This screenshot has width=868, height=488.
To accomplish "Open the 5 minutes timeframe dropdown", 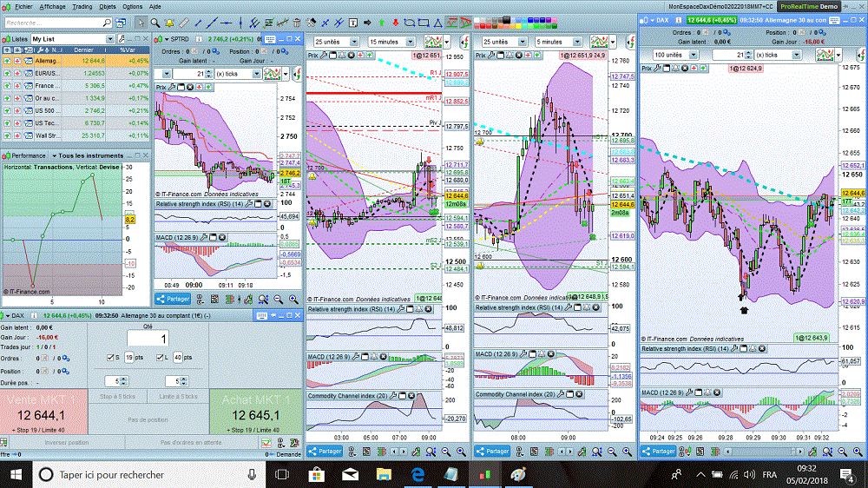I will point(577,42).
